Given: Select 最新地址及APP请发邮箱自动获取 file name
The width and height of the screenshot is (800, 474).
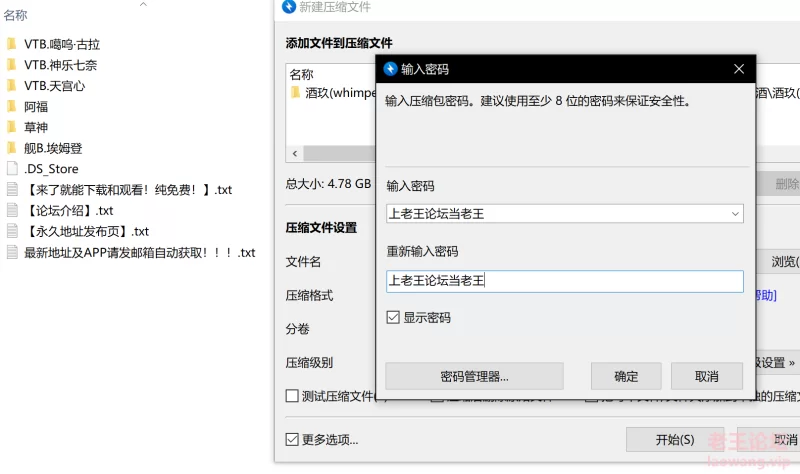Looking at the screenshot, I should (x=139, y=253).
